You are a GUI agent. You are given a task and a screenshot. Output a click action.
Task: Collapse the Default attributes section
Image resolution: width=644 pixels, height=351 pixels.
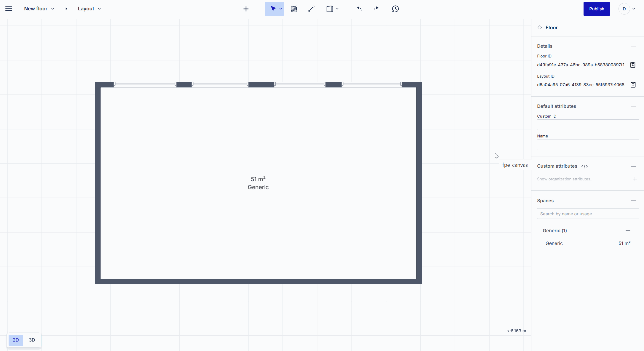[x=634, y=106]
